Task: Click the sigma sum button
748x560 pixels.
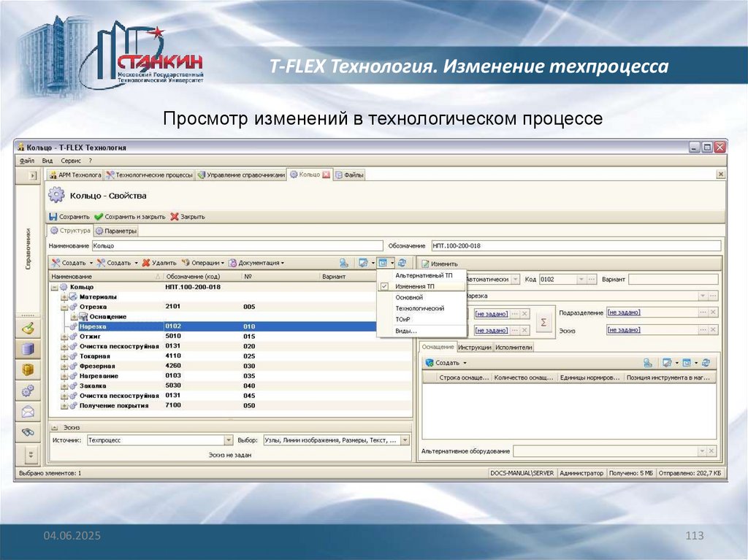Action: [x=543, y=322]
